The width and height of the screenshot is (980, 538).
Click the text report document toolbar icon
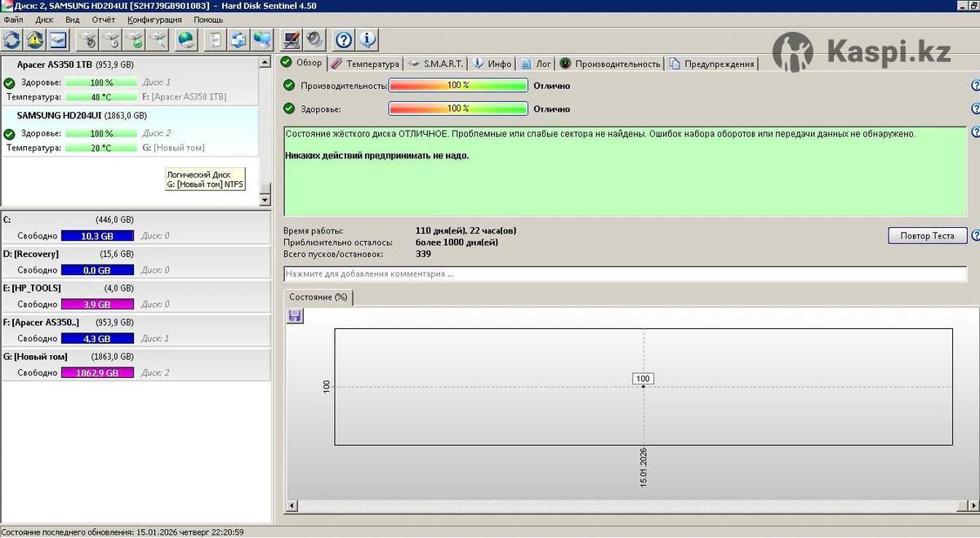pos(214,39)
